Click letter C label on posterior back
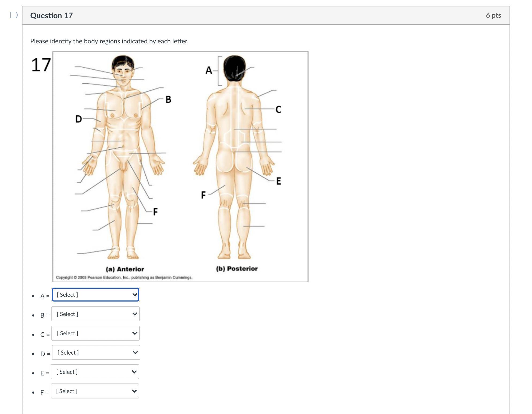Viewport: 532px width, 414px height. [x=278, y=109]
